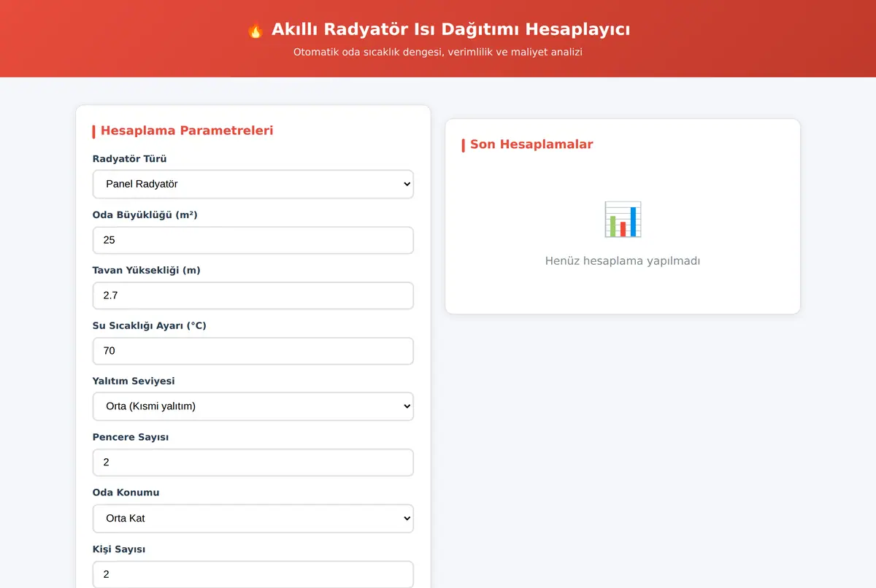Open the Radyatör Türü dropdown
Viewport: 876px width, 588px height.
[253, 184]
